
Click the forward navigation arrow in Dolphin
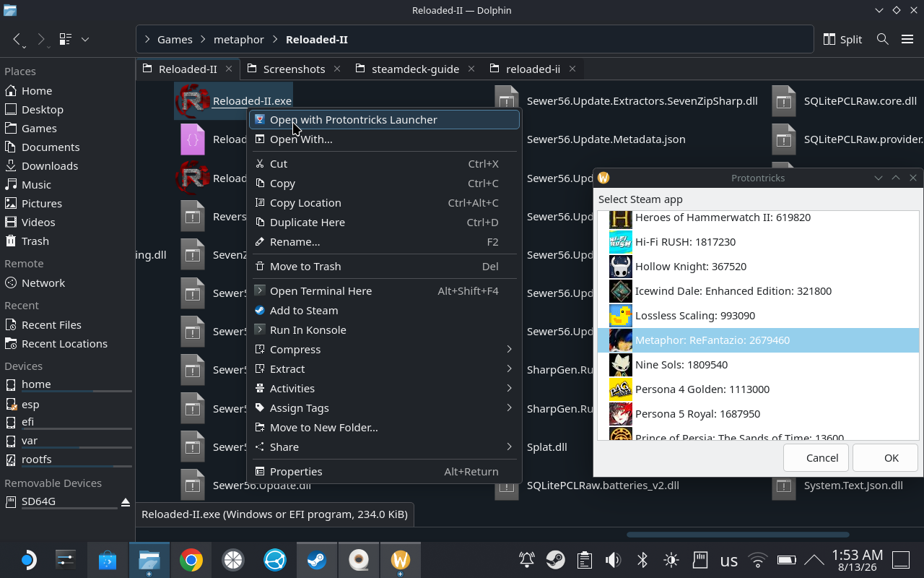click(x=41, y=39)
